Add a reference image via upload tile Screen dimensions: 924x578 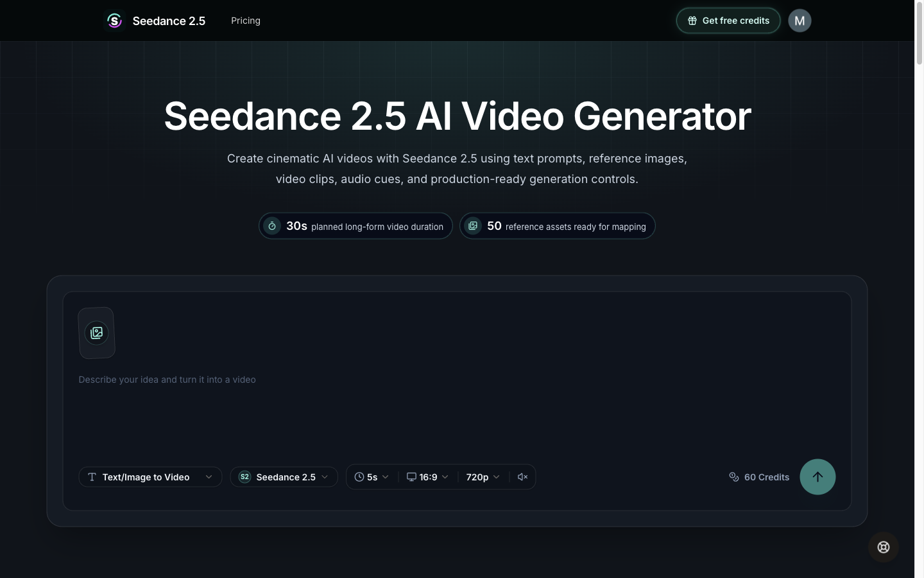pyautogui.click(x=97, y=333)
